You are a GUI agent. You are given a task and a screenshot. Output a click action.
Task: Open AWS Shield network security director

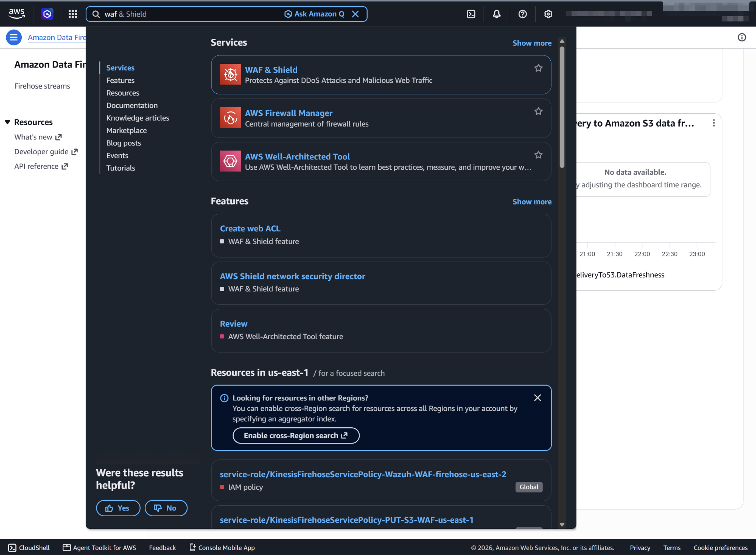coord(292,276)
